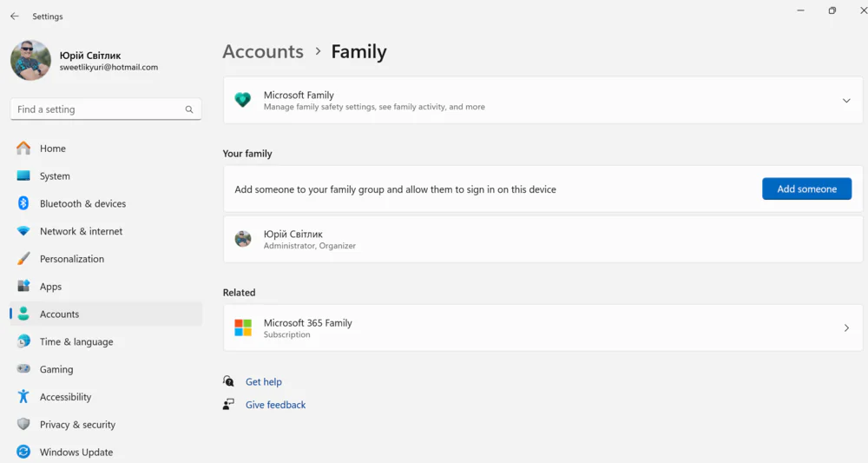Click the Accessibility figure icon
The image size is (868, 463).
click(x=23, y=396)
